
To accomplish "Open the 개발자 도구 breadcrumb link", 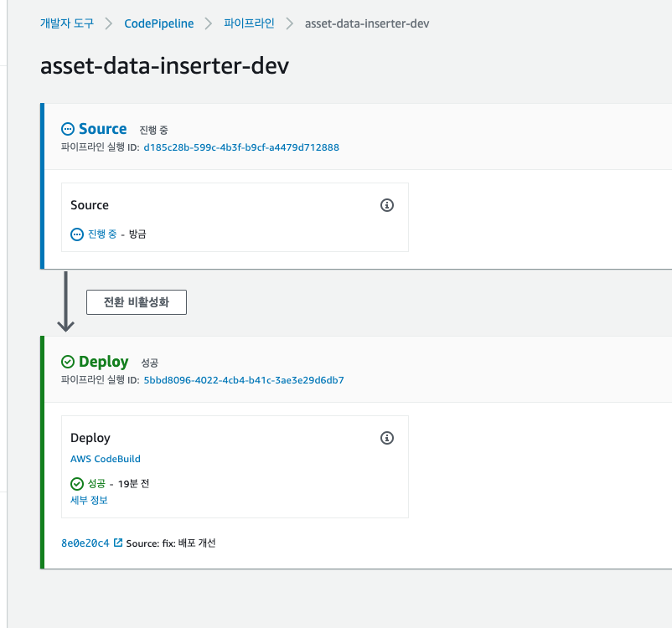I will coord(67,23).
